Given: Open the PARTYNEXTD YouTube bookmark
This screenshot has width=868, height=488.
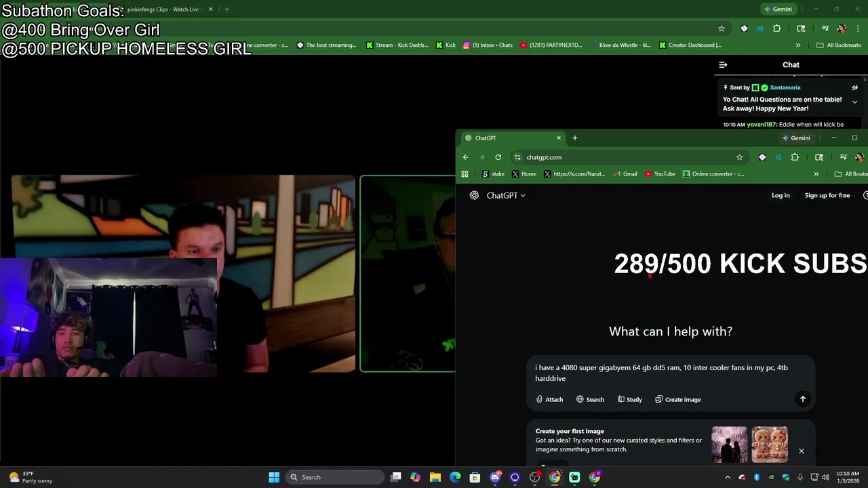Looking at the screenshot, I should click(x=551, y=45).
